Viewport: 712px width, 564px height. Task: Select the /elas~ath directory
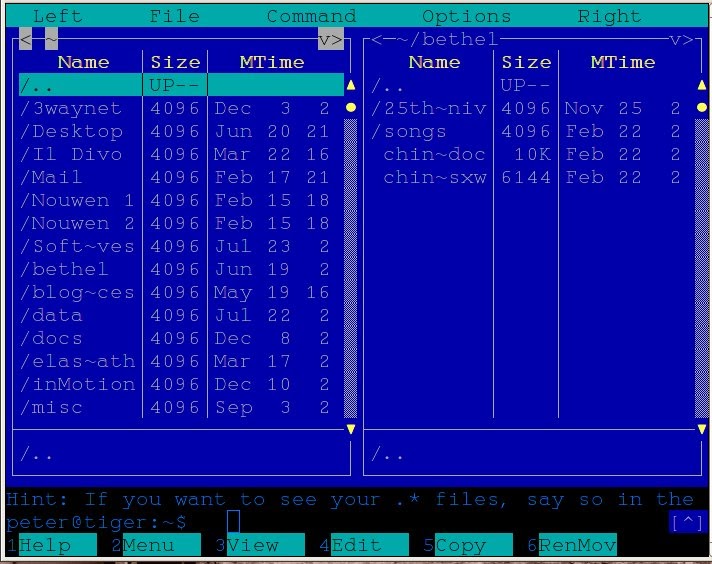(181, 361)
